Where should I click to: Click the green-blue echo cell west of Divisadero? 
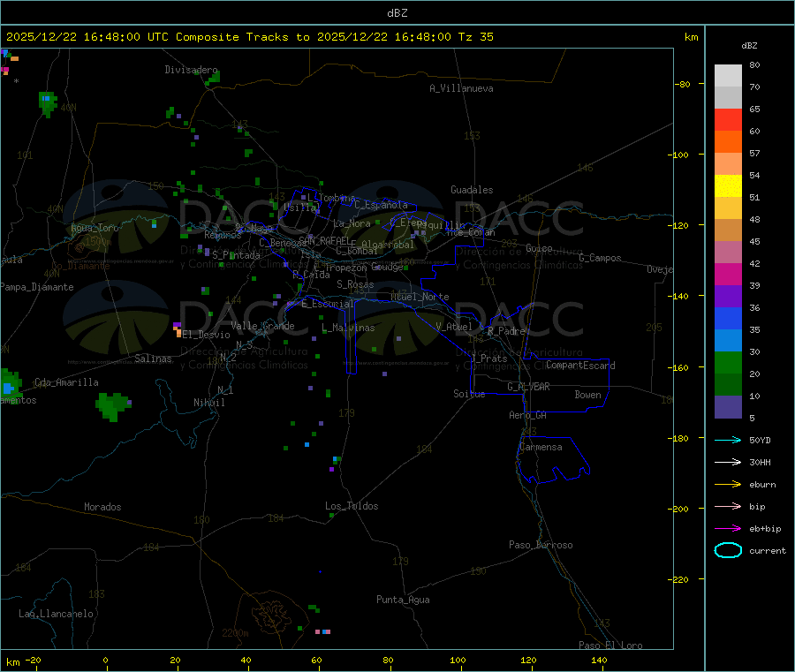pos(49,103)
